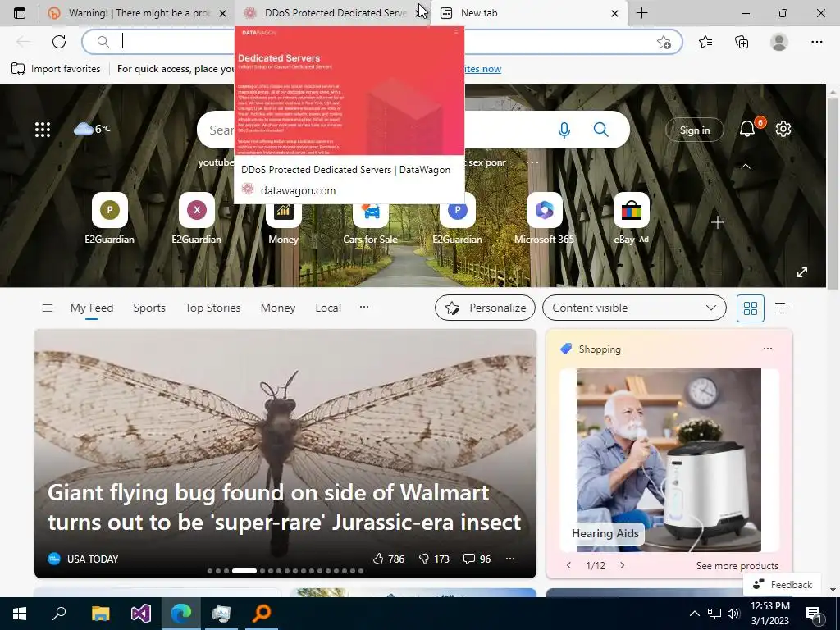Open page settings gear icon
Viewport: 840px width, 630px height.
(783, 129)
